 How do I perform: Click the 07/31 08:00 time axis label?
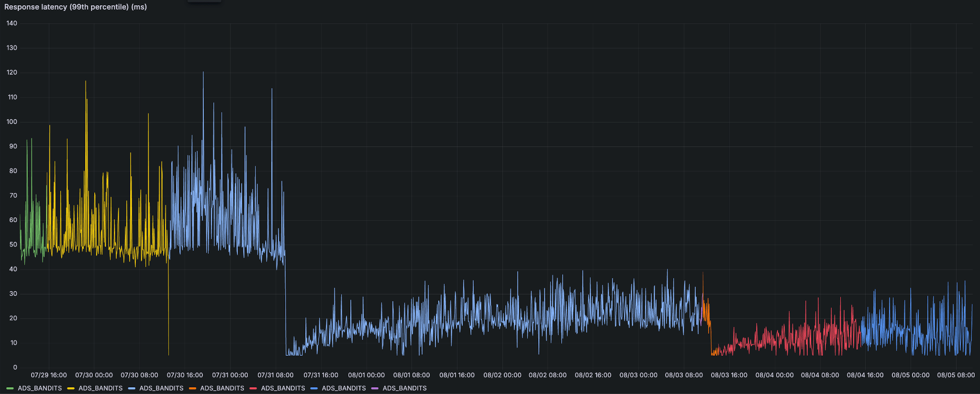pos(276,375)
